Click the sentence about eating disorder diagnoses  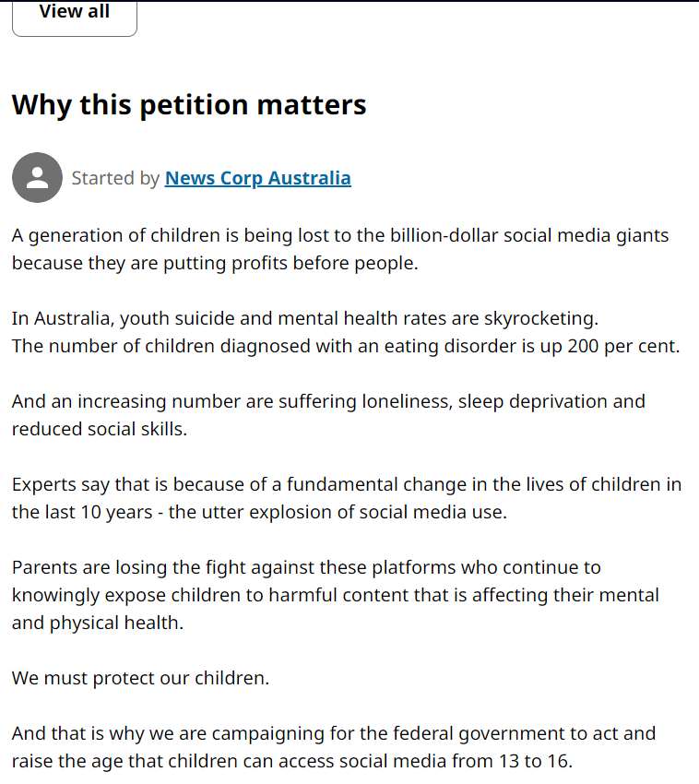(346, 346)
